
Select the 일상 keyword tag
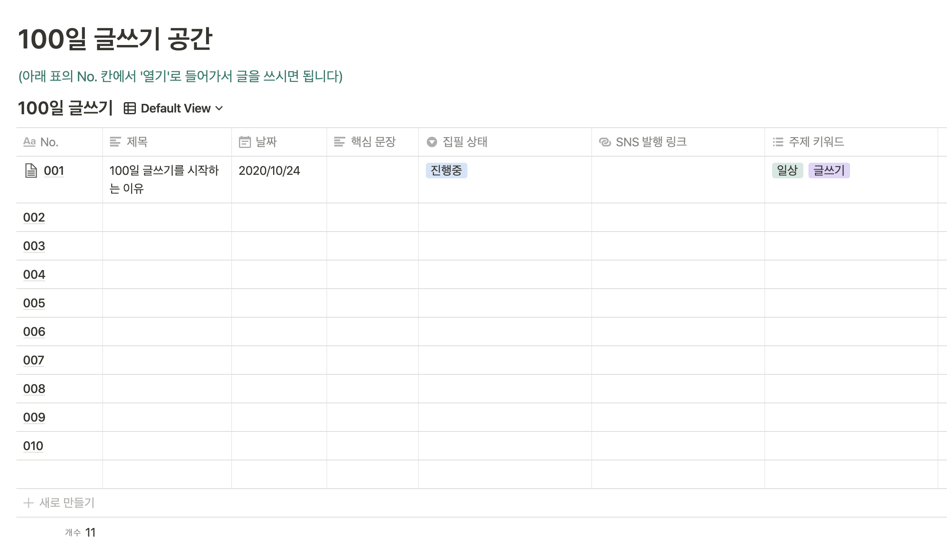[787, 171]
